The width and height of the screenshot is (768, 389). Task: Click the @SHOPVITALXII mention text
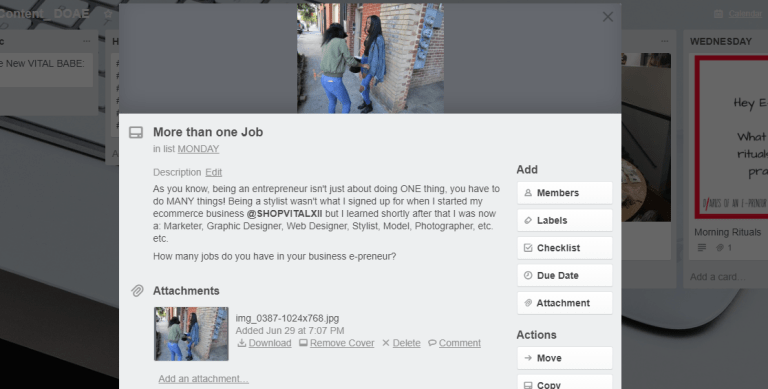[x=285, y=214]
